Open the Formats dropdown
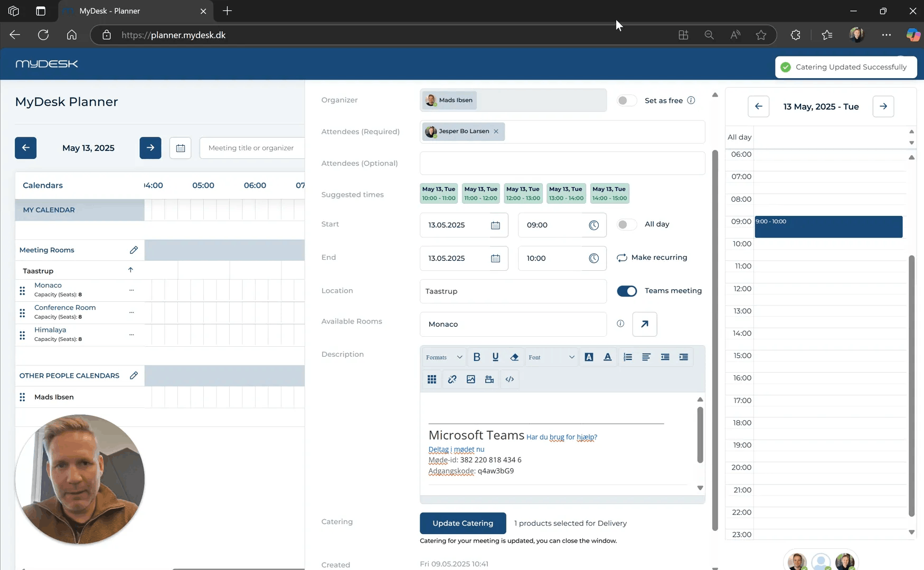Screen dimensions: 924x570 (x=444, y=357)
